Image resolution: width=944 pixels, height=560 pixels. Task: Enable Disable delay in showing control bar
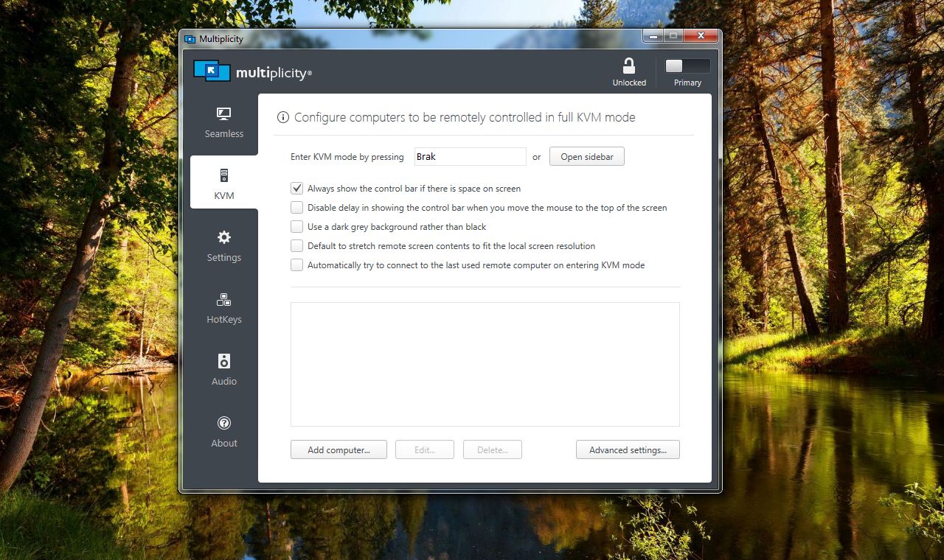(296, 208)
